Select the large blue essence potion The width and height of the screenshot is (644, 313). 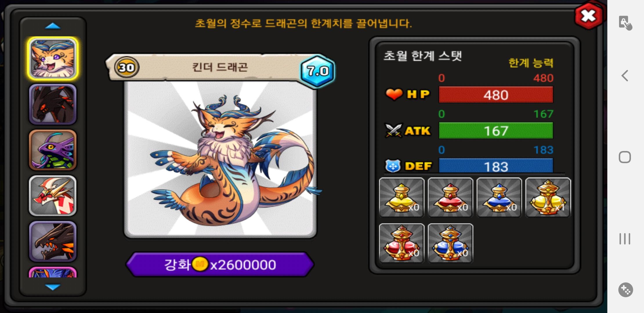(451, 243)
